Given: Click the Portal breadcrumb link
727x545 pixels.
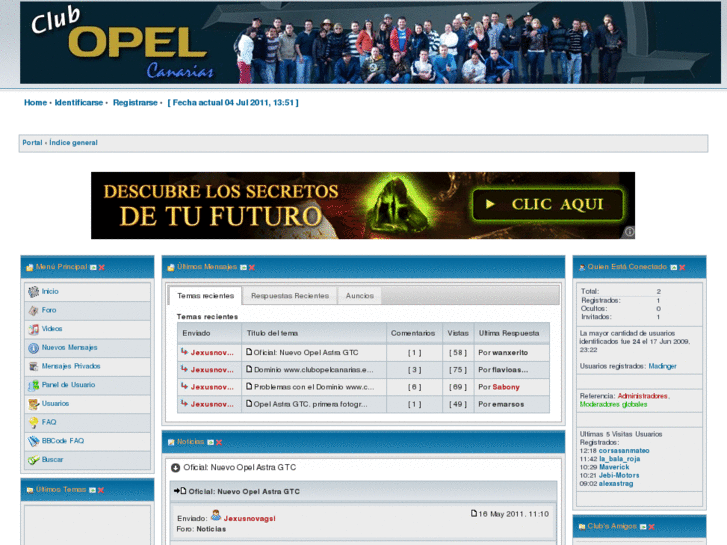Looking at the screenshot, I should point(32,143).
